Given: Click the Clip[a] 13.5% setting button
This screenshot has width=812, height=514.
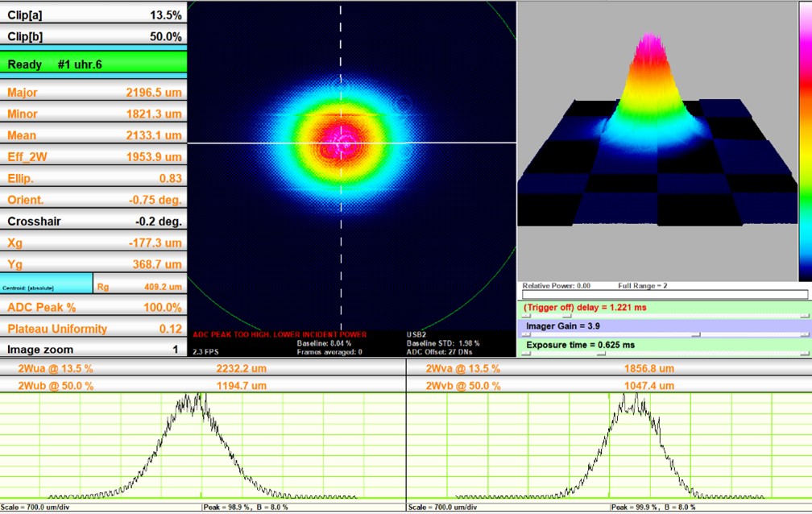Looking at the screenshot, I should [93, 15].
